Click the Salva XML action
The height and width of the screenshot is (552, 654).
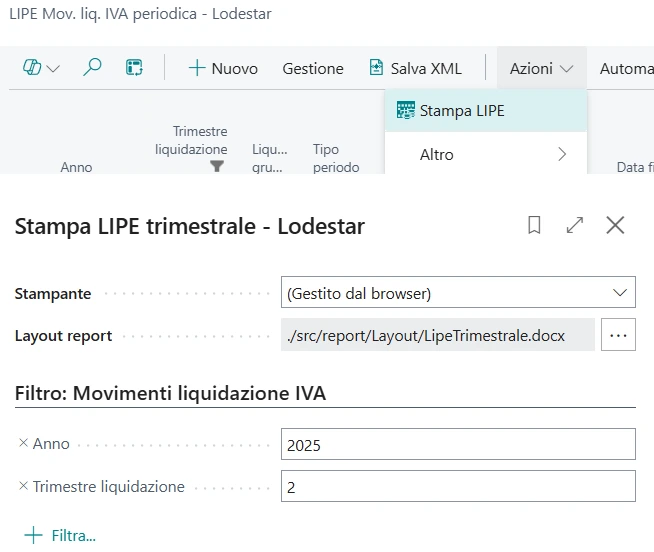(415, 68)
